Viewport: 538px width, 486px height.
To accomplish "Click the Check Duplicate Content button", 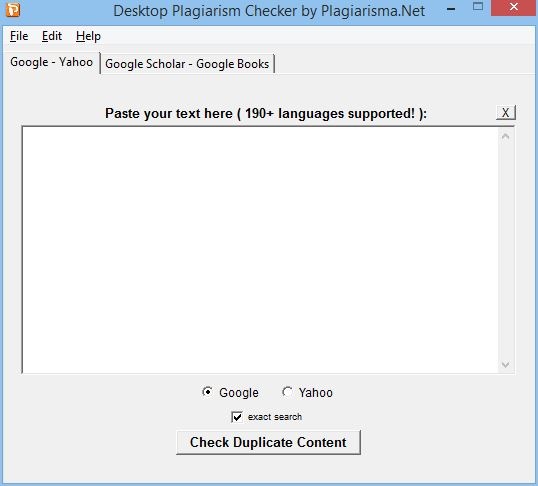I will [268, 442].
